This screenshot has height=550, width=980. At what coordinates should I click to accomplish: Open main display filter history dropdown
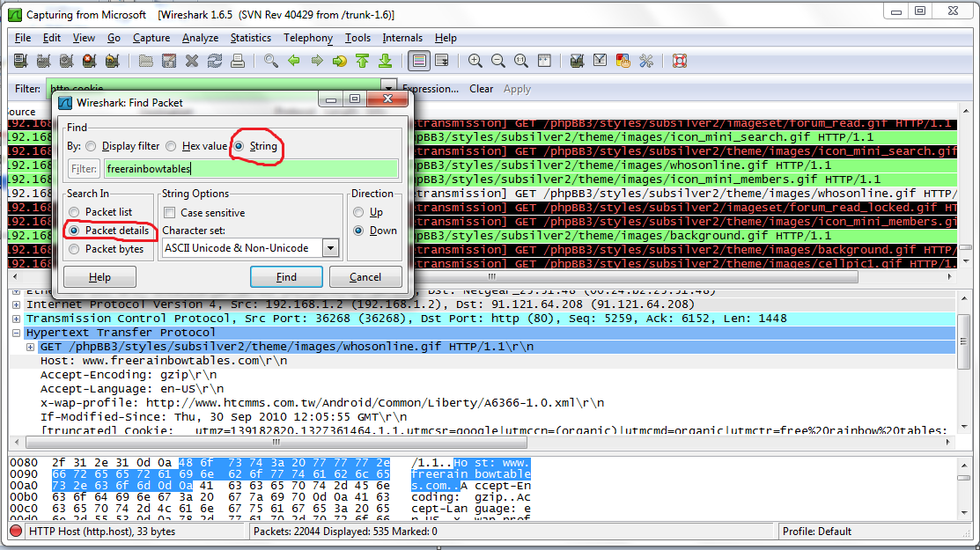(389, 89)
